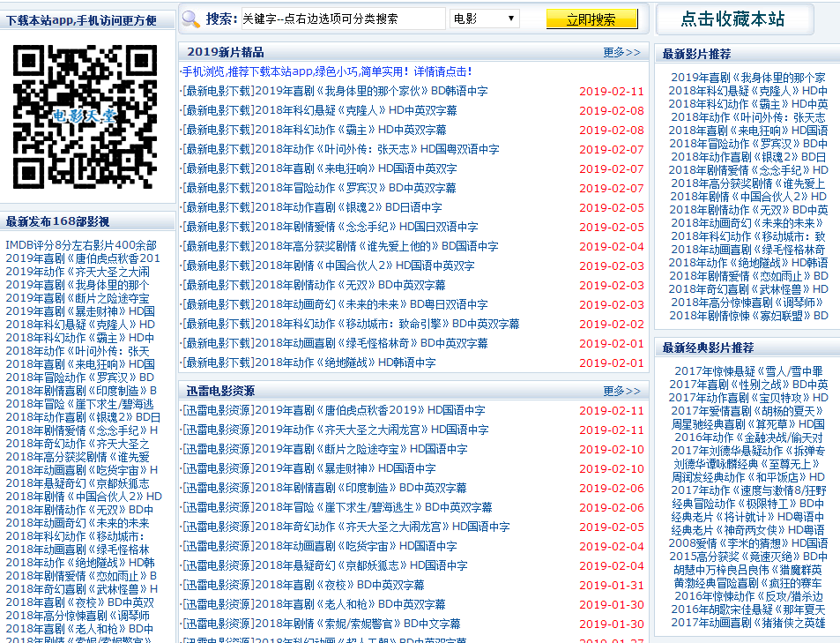840x643 pixels.
Task: Open 更多>> in 迅雷电影资源 section
Action: pyautogui.click(x=621, y=391)
